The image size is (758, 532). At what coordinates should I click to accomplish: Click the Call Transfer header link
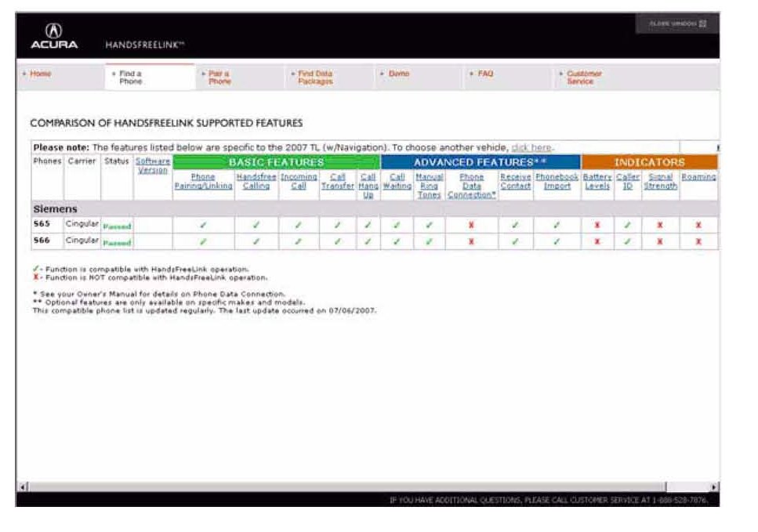click(338, 182)
